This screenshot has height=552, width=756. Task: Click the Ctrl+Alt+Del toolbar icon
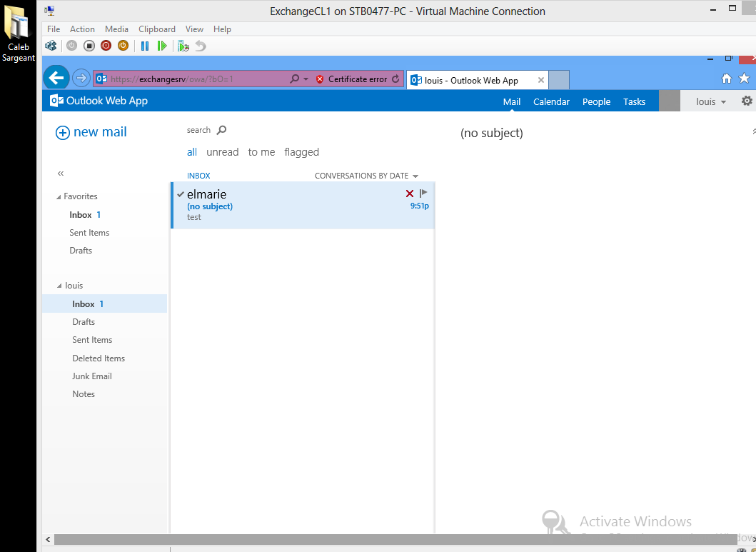(51, 46)
